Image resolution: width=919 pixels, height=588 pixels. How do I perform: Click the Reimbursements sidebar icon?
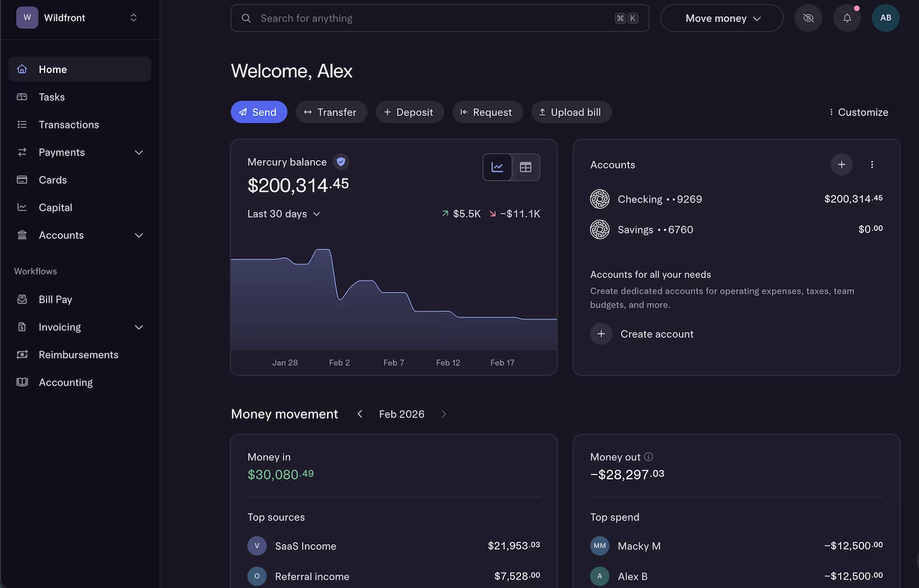tap(22, 354)
